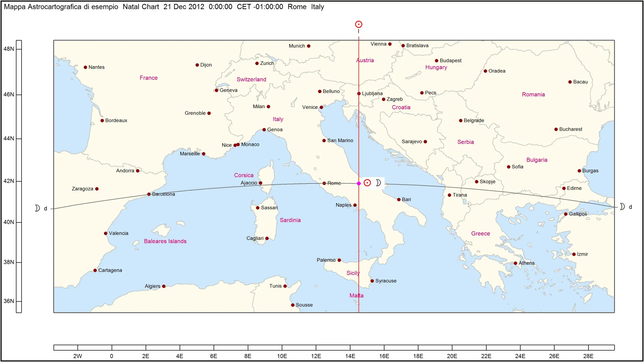Click the Greece country label
Screen dimensions: 644x362
click(x=480, y=234)
